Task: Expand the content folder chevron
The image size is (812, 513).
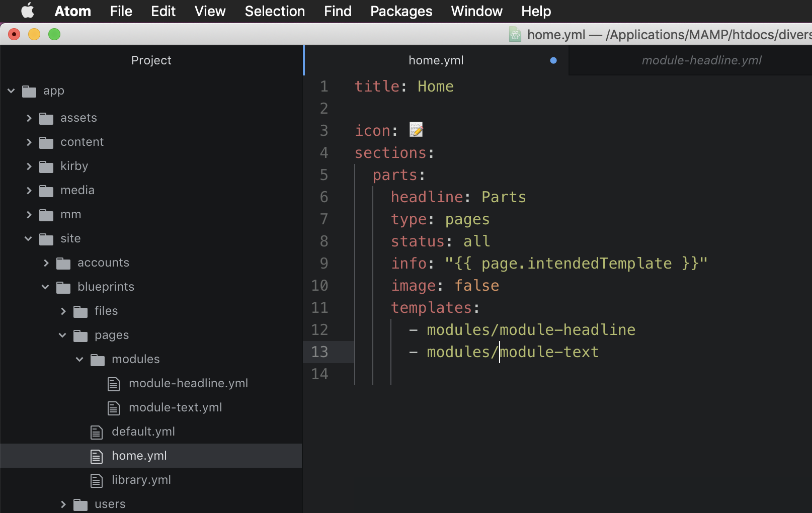Action: point(29,142)
